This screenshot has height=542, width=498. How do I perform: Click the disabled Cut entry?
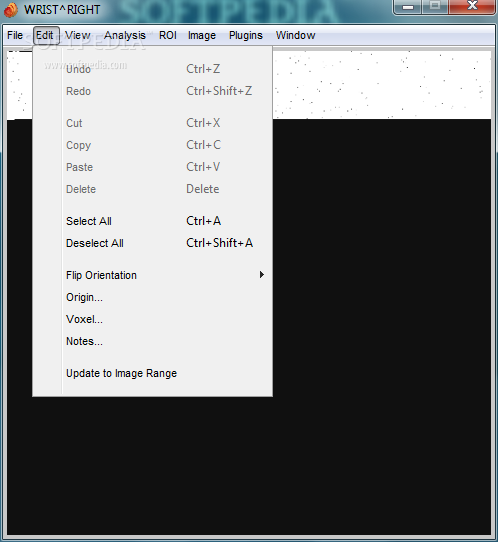pyautogui.click(x=152, y=123)
